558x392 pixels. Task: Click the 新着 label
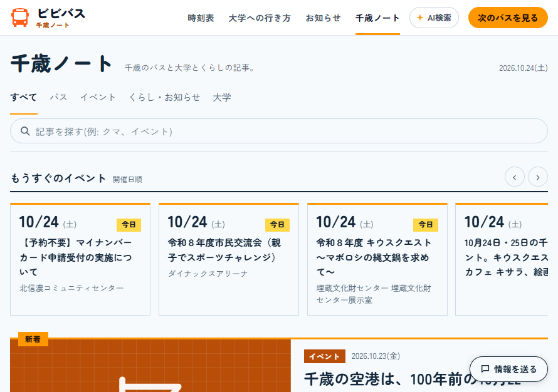pyautogui.click(x=33, y=339)
